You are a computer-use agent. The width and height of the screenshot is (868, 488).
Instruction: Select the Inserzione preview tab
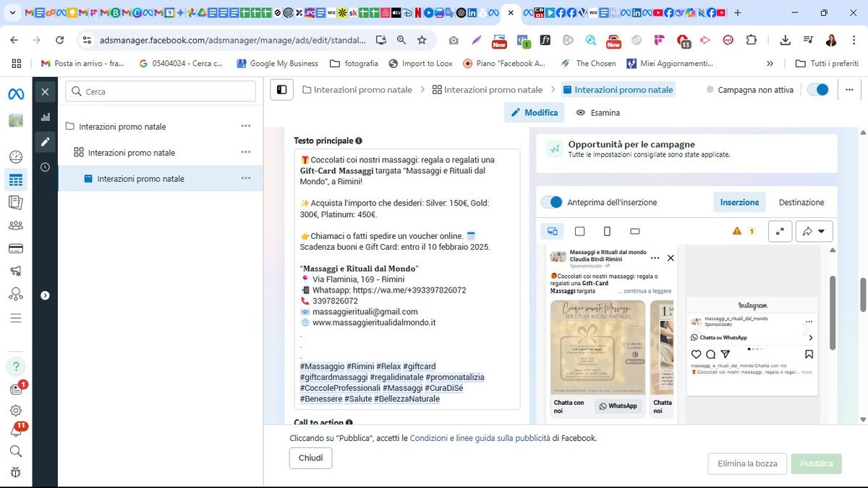coord(739,202)
